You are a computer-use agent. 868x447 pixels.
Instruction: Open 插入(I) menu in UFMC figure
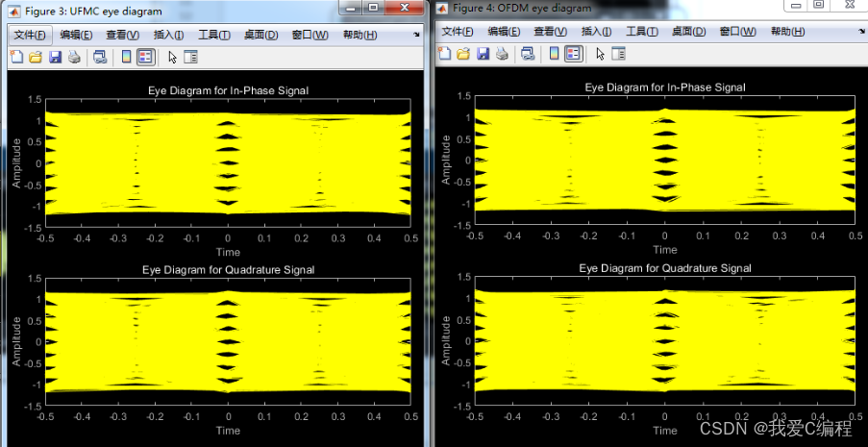167,35
